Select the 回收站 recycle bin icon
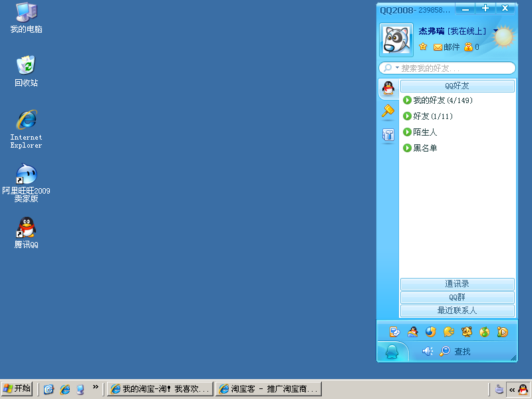This screenshot has height=399, width=532. 26,71
